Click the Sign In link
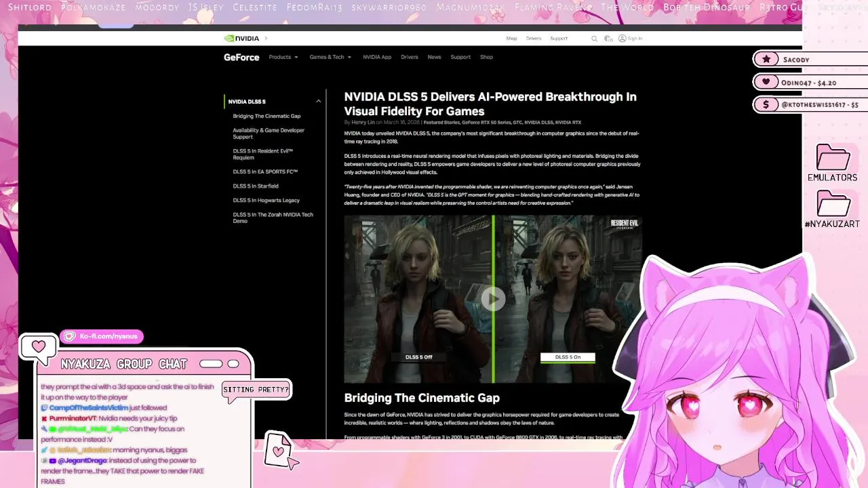The width and height of the screenshot is (868, 488). pos(635,39)
